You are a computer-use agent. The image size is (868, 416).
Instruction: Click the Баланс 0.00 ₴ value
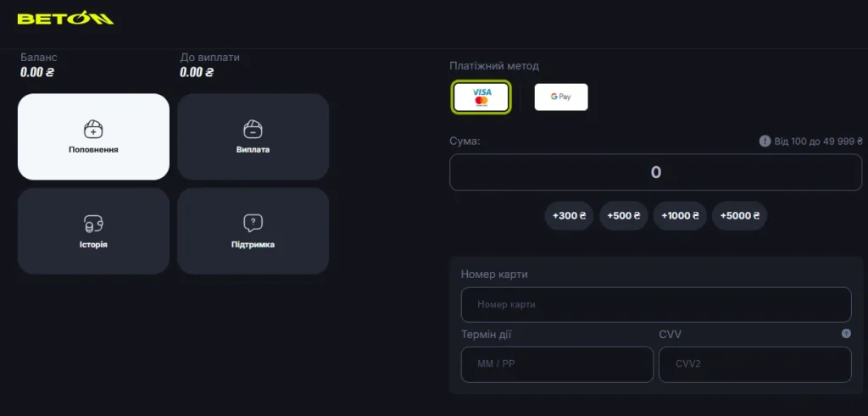(x=37, y=73)
